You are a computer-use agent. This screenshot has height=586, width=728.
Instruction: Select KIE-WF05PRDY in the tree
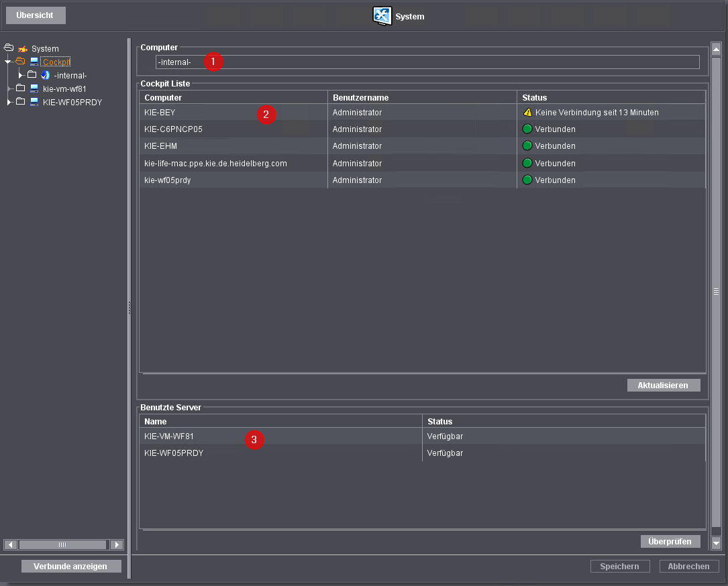pyautogui.click(x=72, y=103)
